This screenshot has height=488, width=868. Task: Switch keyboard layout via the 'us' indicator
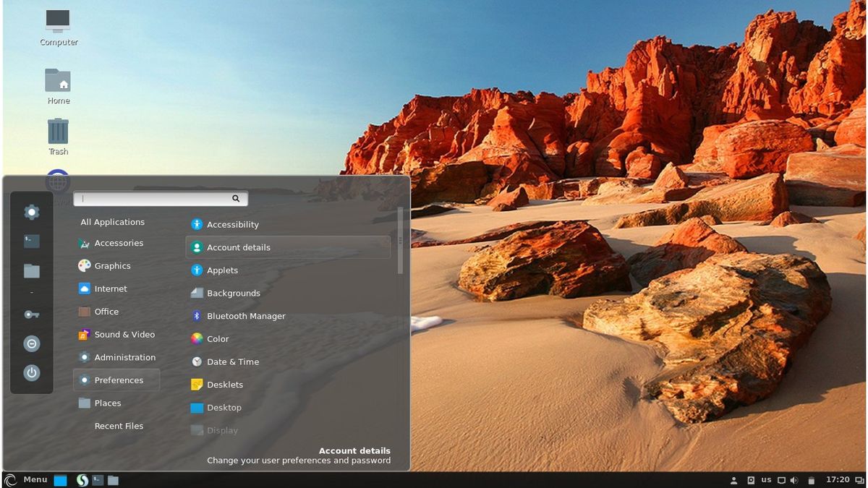coord(766,479)
